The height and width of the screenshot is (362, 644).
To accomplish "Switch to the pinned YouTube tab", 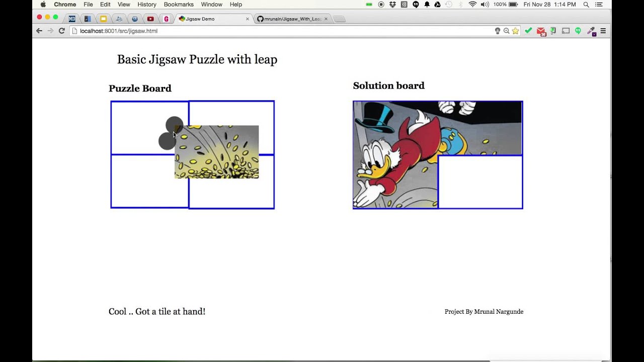I will 150,19.
